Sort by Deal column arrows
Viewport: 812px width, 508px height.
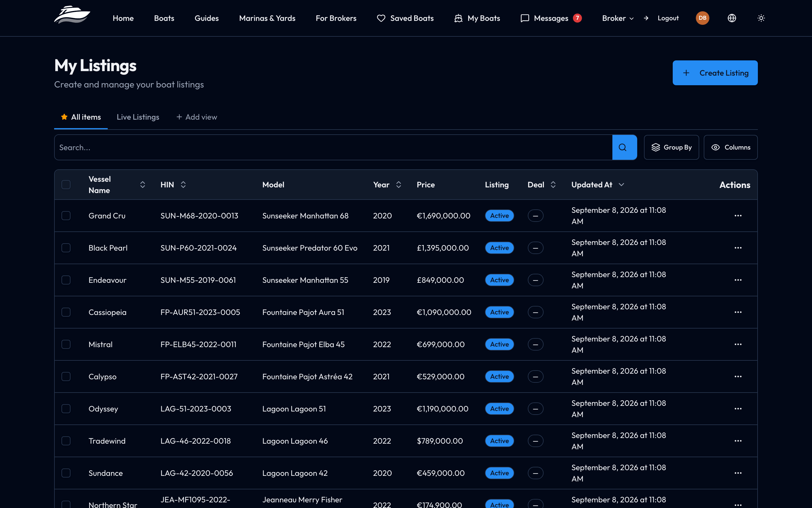point(553,185)
